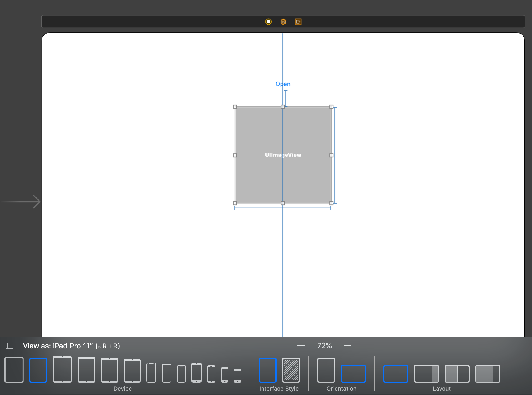This screenshot has height=395, width=532.
Task: Click the bottom-right resize handle of UIImageView
Action: click(331, 203)
